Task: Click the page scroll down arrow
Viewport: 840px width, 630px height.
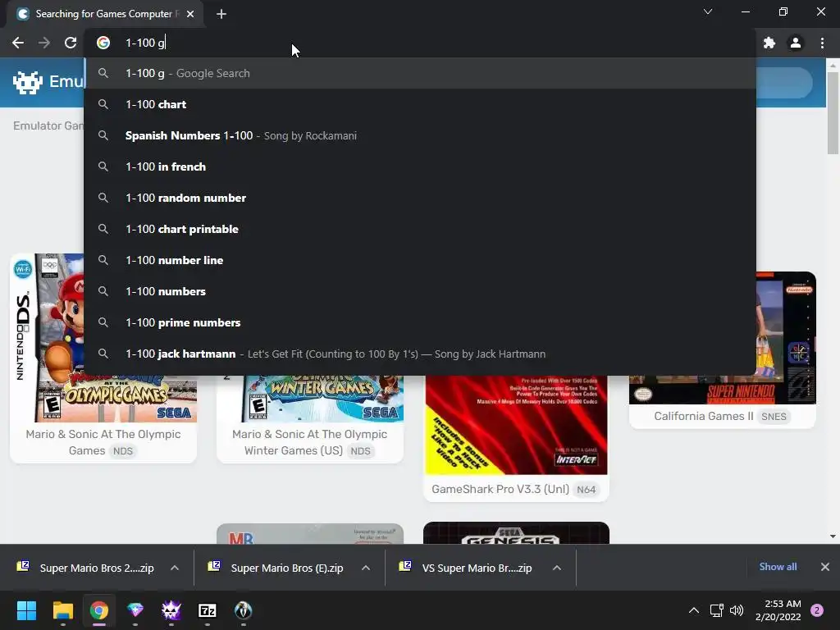Action: (x=833, y=536)
